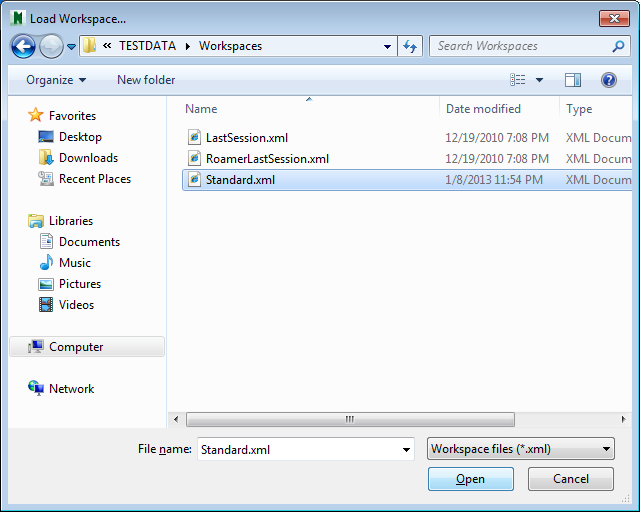Viewport: 640px width, 512px height.
Task: Open Desktop in Favorites
Action: 80,137
